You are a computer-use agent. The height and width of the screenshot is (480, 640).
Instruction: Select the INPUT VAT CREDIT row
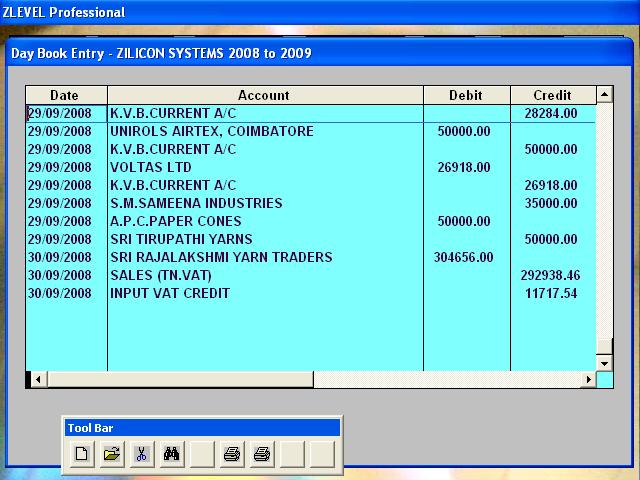click(x=169, y=293)
